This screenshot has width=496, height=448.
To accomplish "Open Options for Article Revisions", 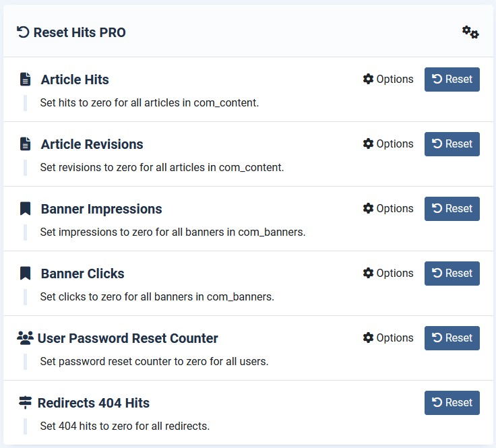I will [387, 144].
